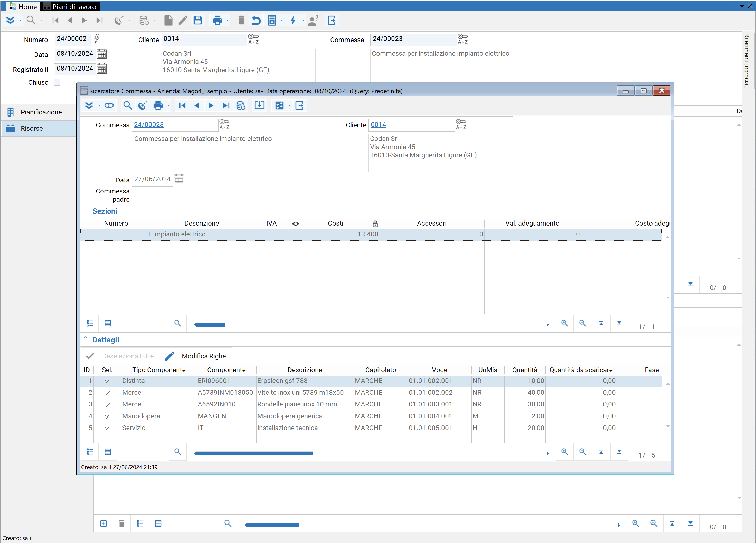Go to last record in main toolbar
Viewport: 756px width, 543px height.
pyautogui.click(x=99, y=20)
